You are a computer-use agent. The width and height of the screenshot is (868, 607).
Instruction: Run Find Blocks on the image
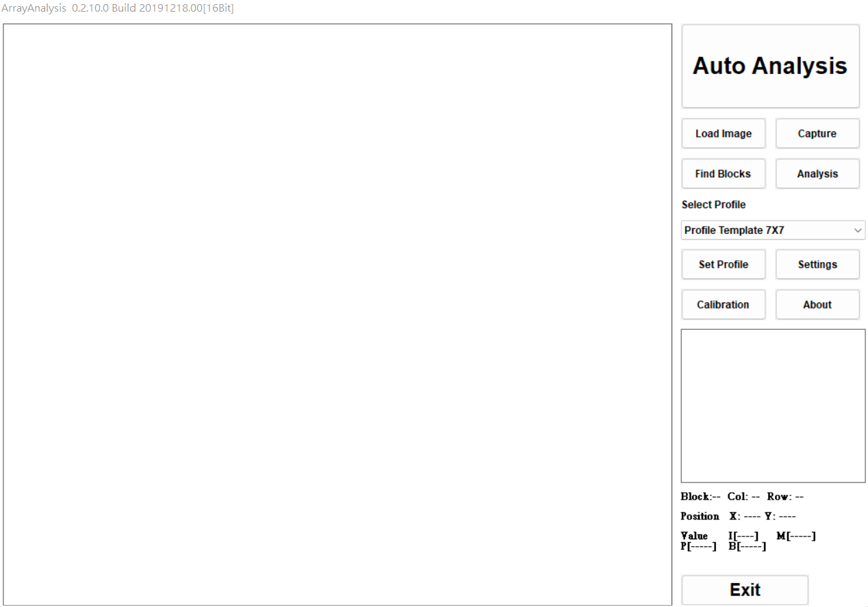[x=723, y=174]
